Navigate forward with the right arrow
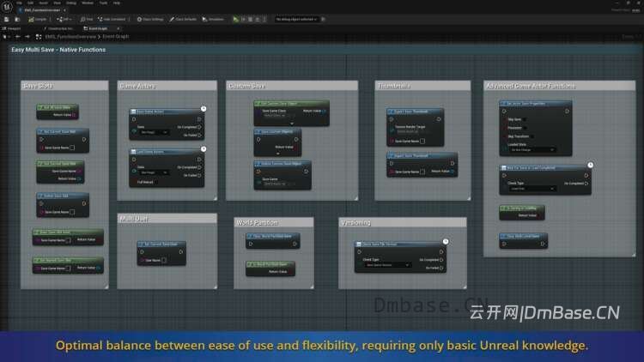 coord(27,37)
